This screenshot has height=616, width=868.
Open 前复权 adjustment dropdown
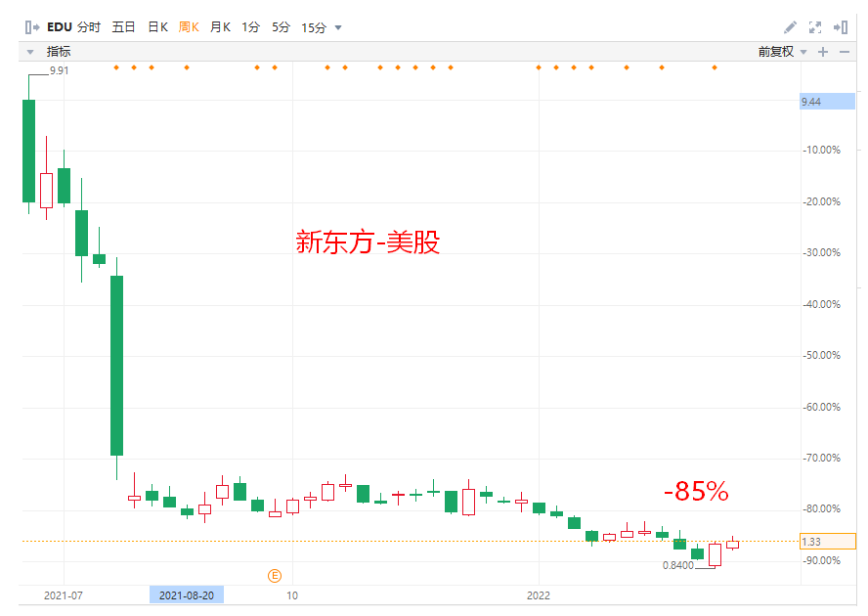(x=781, y=52)
